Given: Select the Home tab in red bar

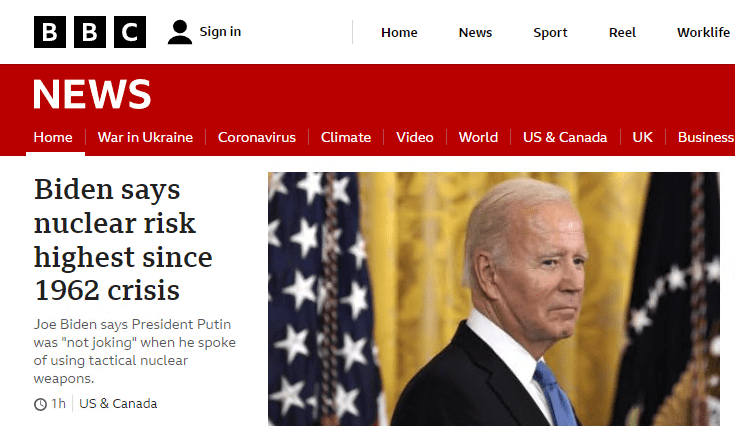Looking at the screenshot, I should click(x=53, y=137).
